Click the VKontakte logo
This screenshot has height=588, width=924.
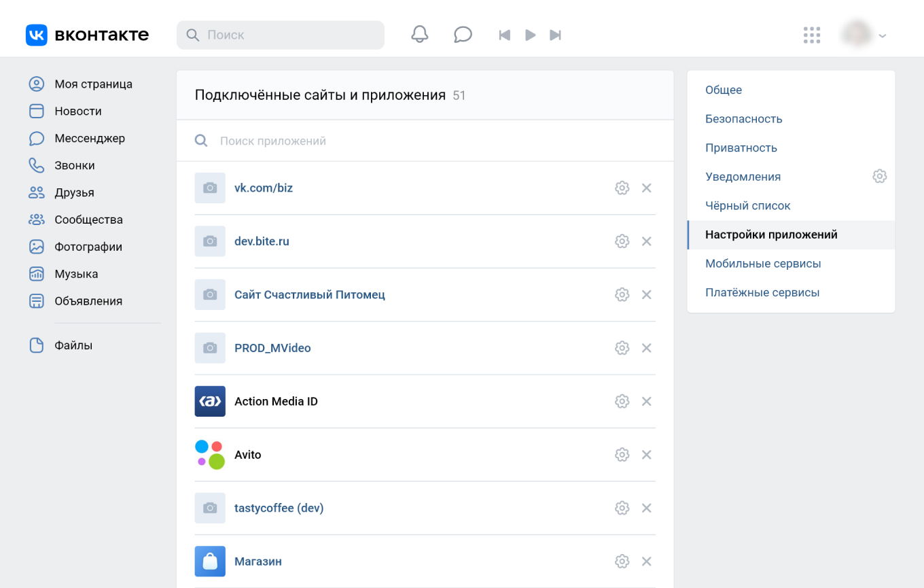pyautogui.click(x=87, y=35)
